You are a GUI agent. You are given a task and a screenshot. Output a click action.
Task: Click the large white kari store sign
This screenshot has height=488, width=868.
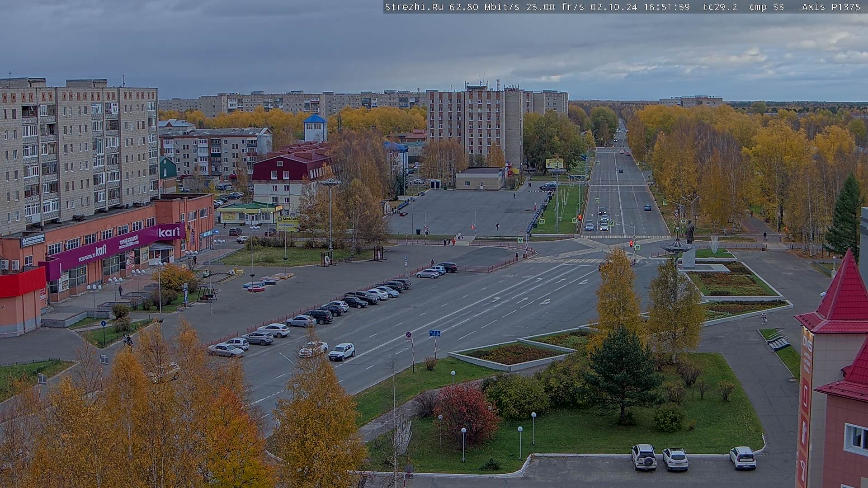(169, 233)
